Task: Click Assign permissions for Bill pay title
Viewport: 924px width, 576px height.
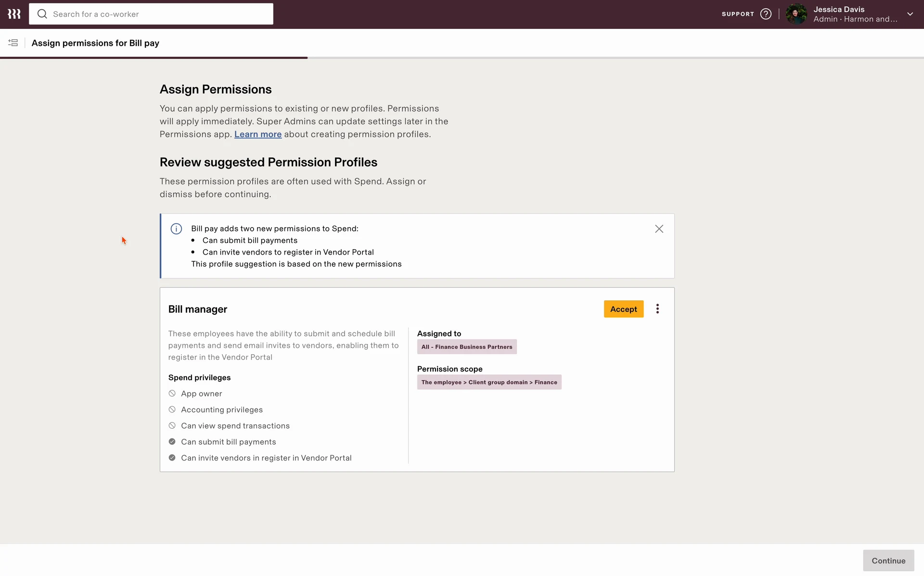Action: click(x=95, y=43)
